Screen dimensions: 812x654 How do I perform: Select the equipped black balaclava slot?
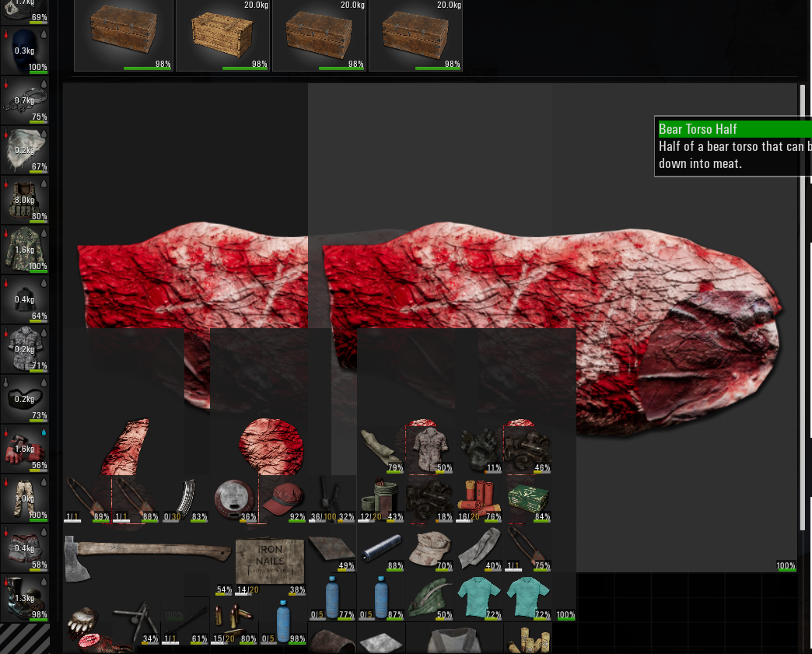click(x=25, y=51)
